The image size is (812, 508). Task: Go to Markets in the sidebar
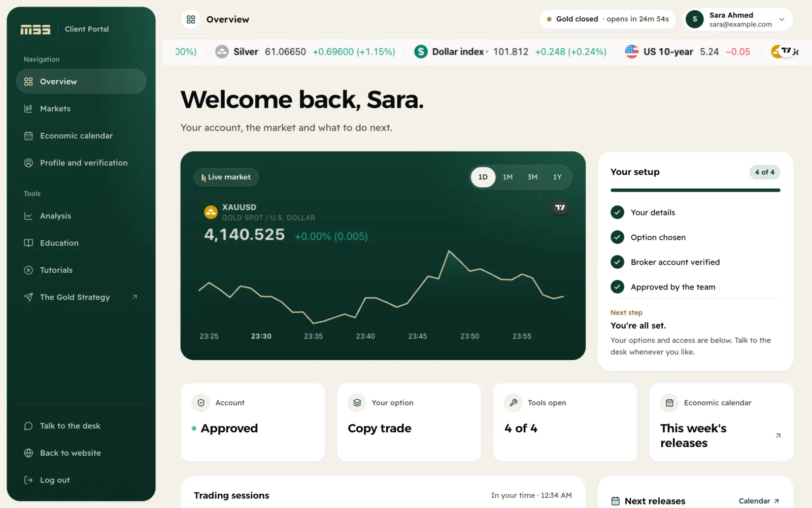click(x=81, y=109)
